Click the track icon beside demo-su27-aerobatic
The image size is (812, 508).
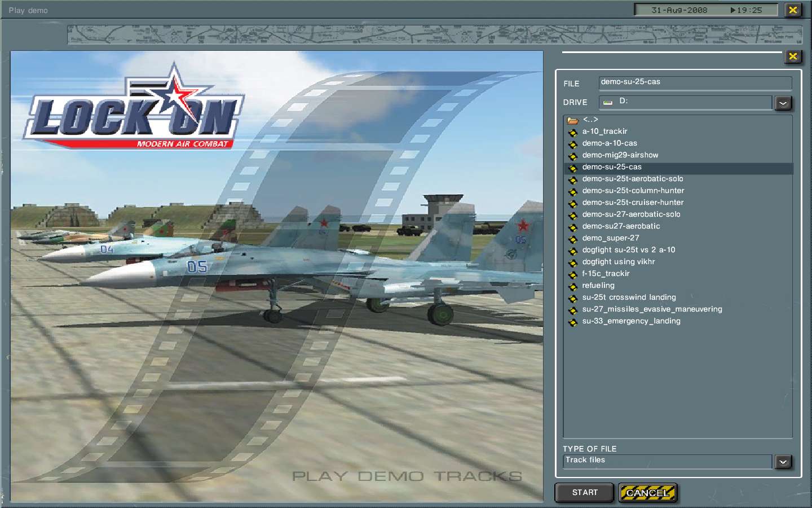point(573,227)
